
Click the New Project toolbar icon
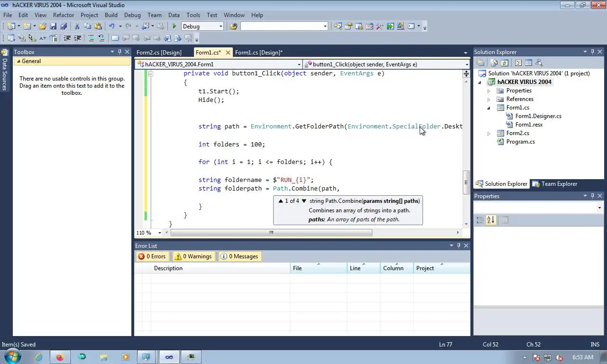(x=10, y=26)
